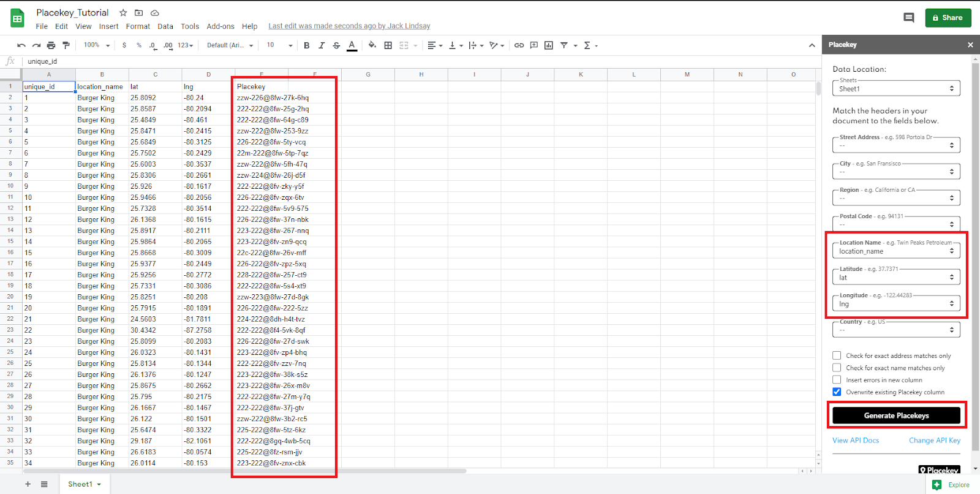Viewport: 980px width, 494px height.
Task: Open vertical align options
Action: [455, 45]
